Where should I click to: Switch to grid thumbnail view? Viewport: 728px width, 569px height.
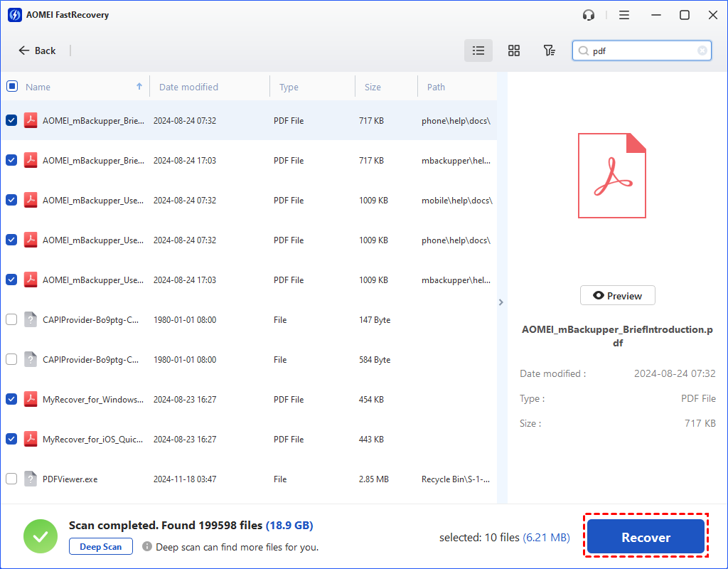tap(514, 50)
